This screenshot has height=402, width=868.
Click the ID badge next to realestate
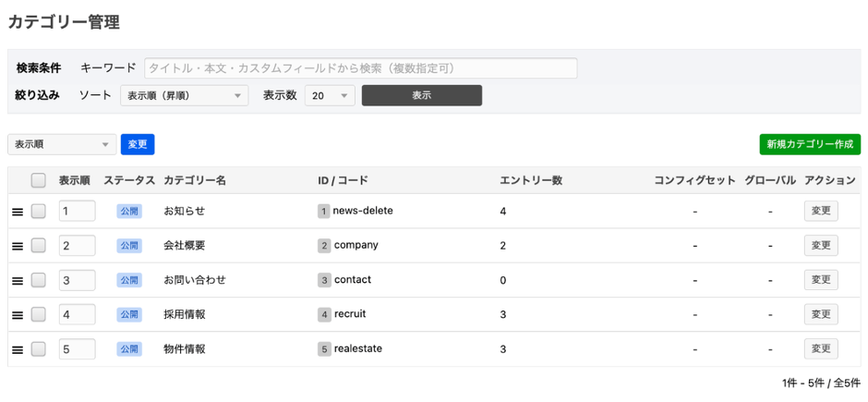click(x=323, y=349)
